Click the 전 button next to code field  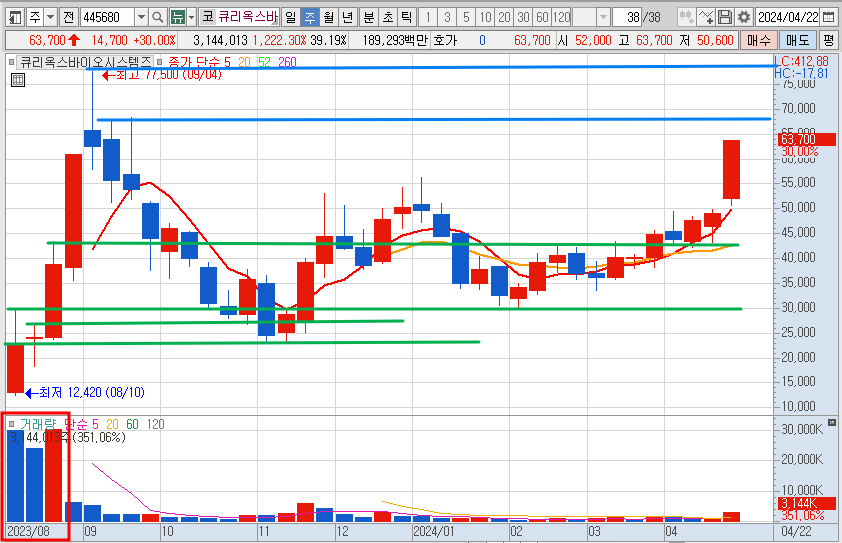68,18
